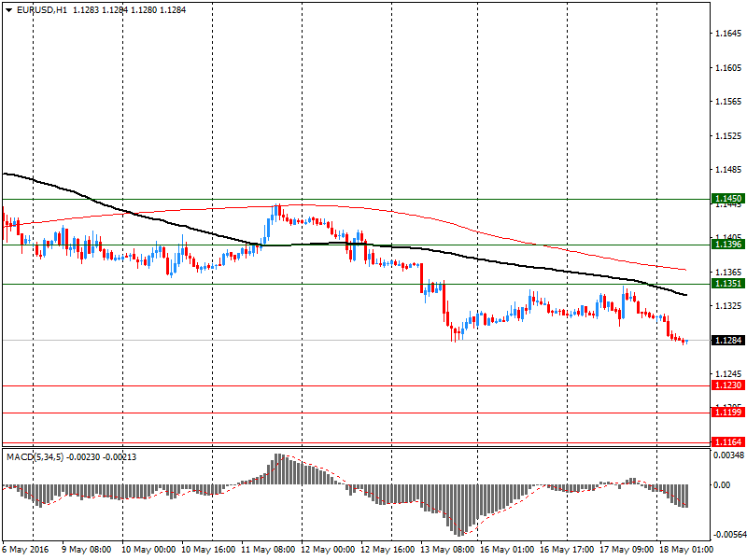Click the current price label 1.1284

728,340
